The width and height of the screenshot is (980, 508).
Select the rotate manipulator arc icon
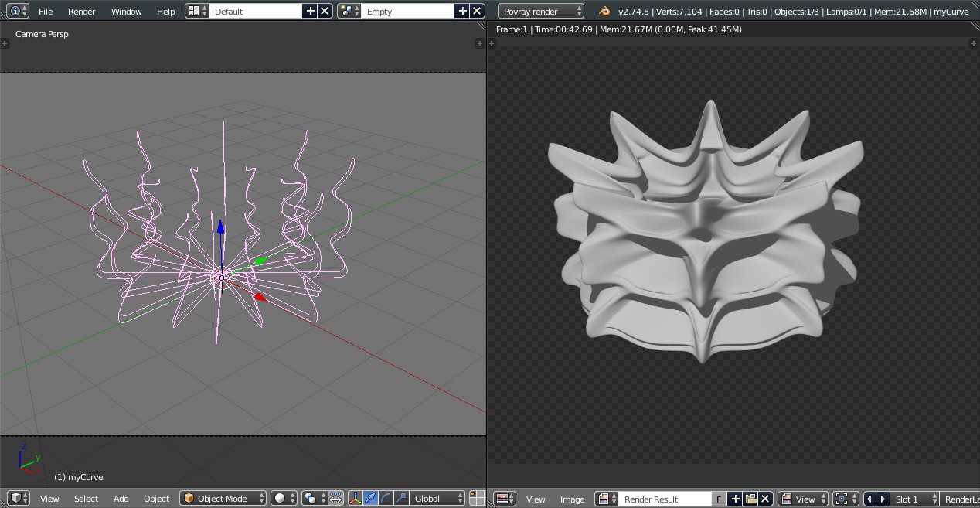(x=386, y=499)
